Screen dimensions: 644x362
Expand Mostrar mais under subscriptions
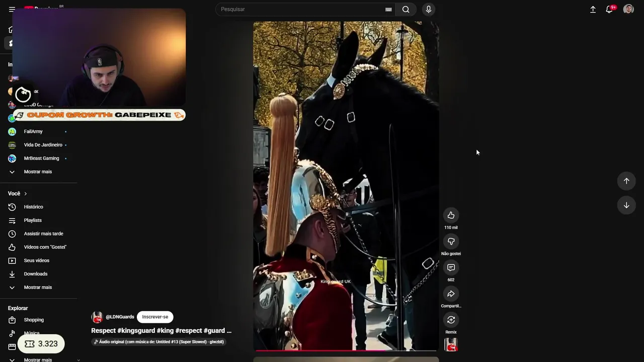(38, 171)
